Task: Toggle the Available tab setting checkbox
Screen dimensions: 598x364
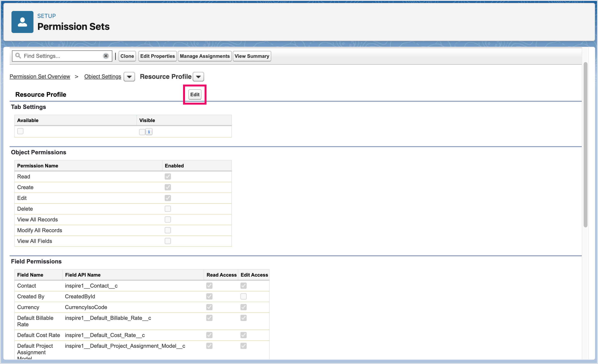Action: (x=20, y=131)
